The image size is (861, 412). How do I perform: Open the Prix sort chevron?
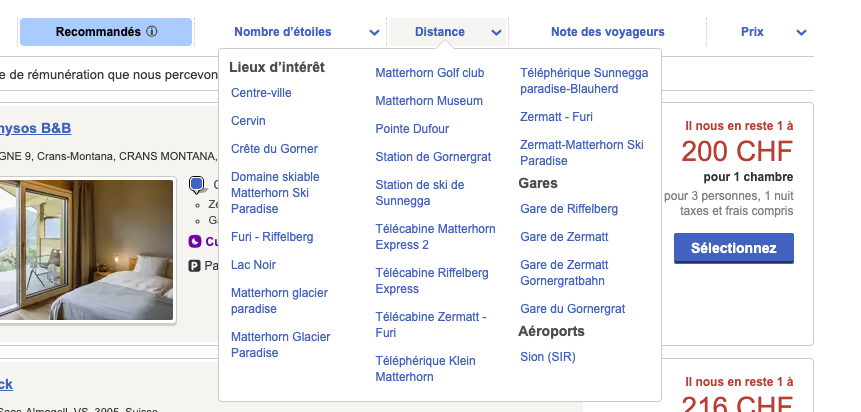802,32
